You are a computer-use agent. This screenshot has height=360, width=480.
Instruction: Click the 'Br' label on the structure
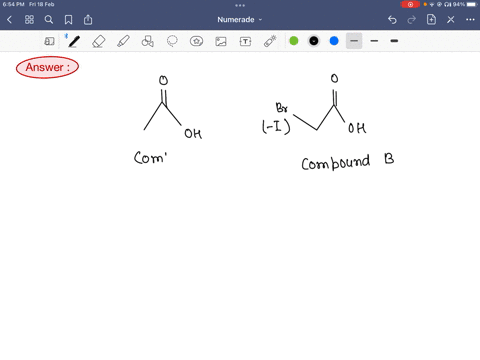[282, 108]
